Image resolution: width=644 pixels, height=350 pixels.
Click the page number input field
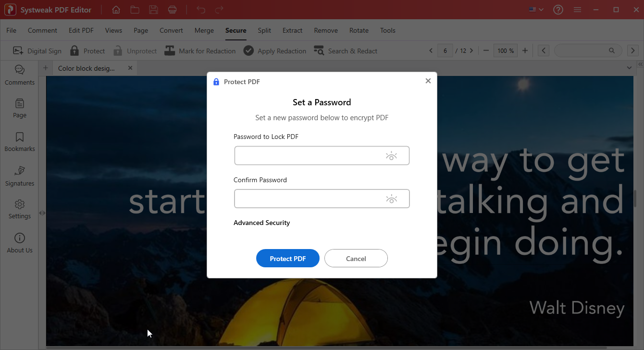click(445, 50)
